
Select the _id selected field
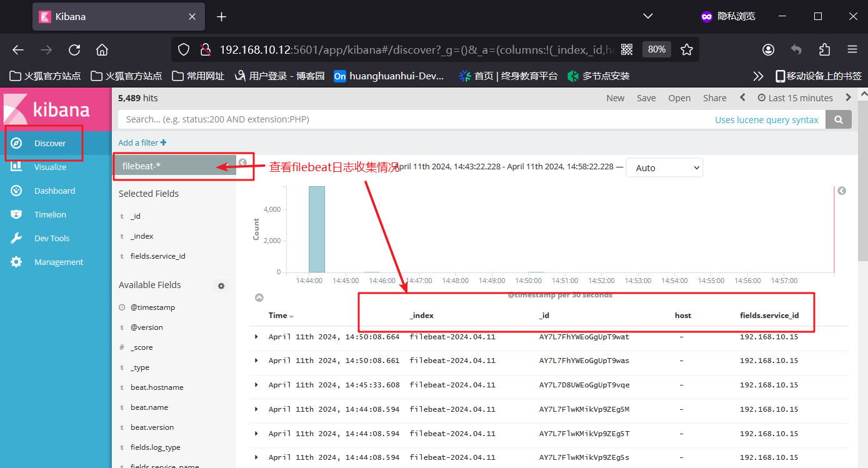(136, 216)
